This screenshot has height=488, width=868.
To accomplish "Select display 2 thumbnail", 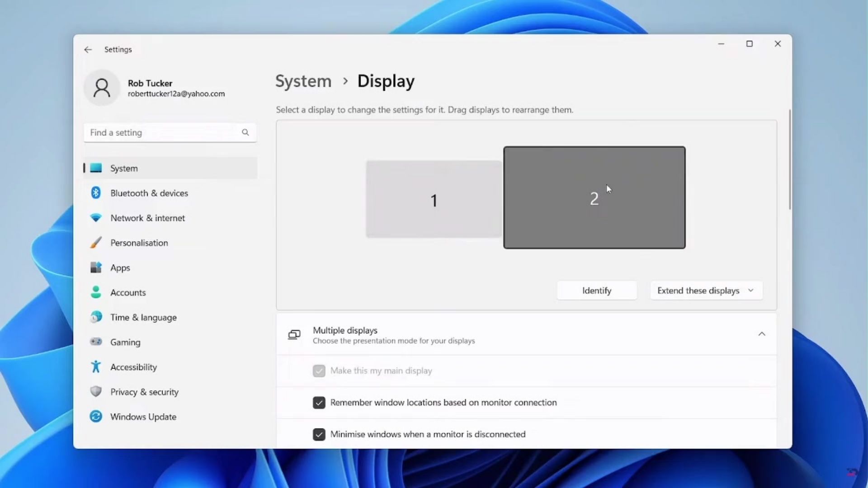I will tap(594, 197).
